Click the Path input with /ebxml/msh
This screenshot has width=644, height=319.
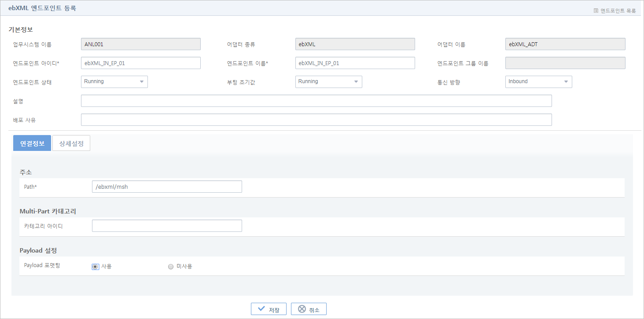[167, 187]
